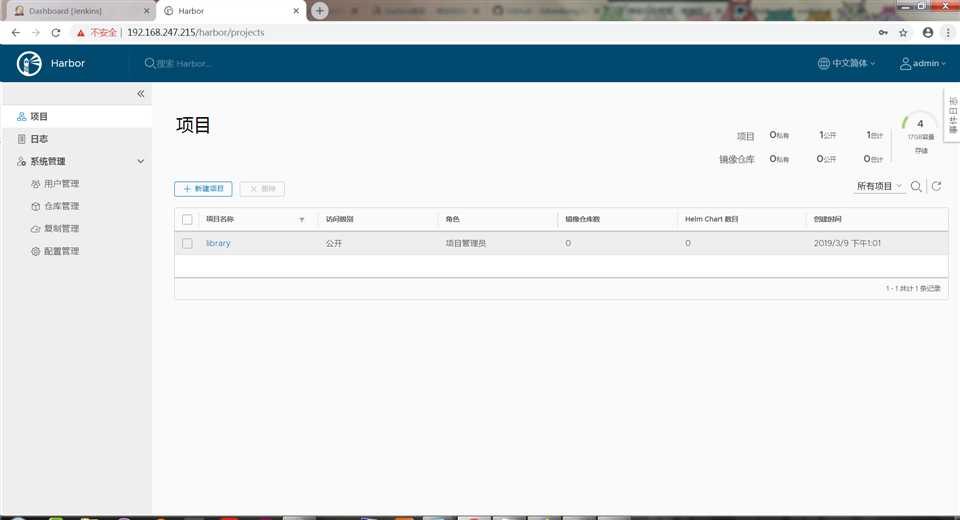The height and width of the screenshot is (520, 960).
Task: Open the browser three-dot menu
Action: 948,32
